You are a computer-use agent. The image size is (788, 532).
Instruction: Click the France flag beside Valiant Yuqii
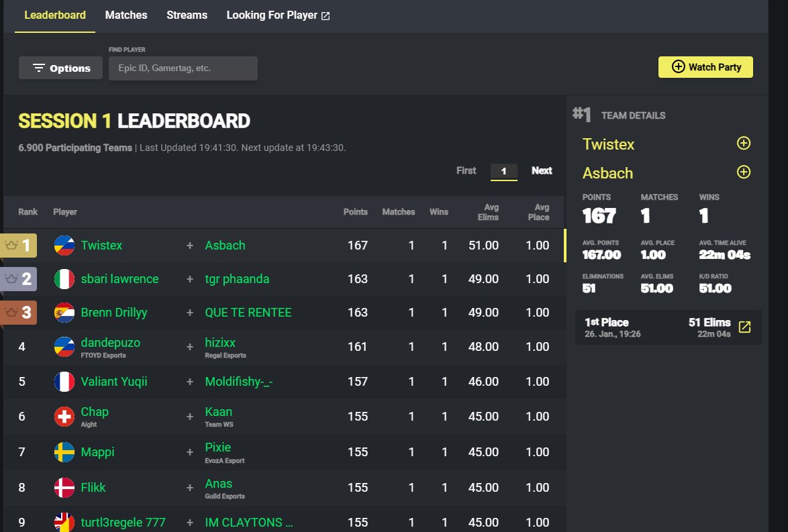point(64,382)
